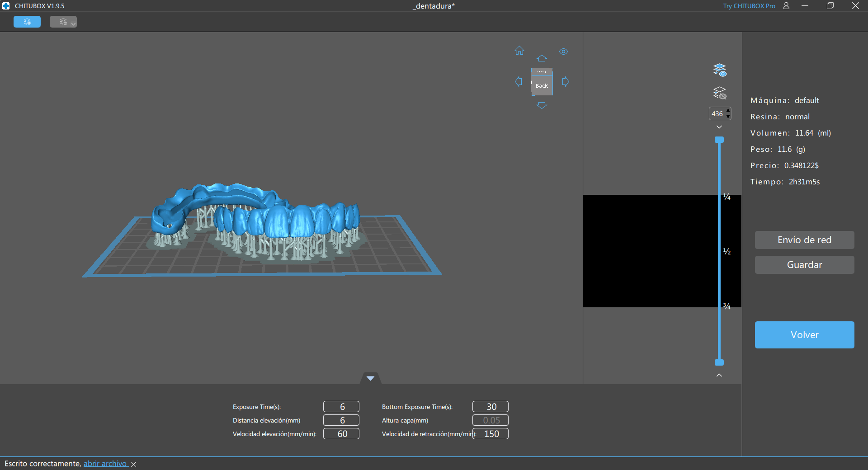Image resolution: width=868 pixels, height=470 pixels.
Task: Hide layers with the crossed layer icon
Action: pos(720,93)
